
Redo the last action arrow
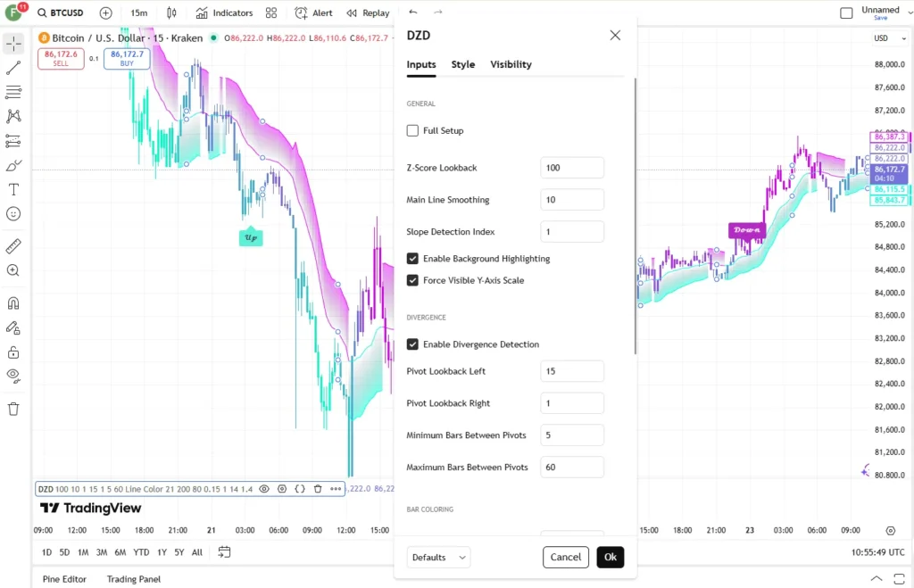click(x=437, y=12)
